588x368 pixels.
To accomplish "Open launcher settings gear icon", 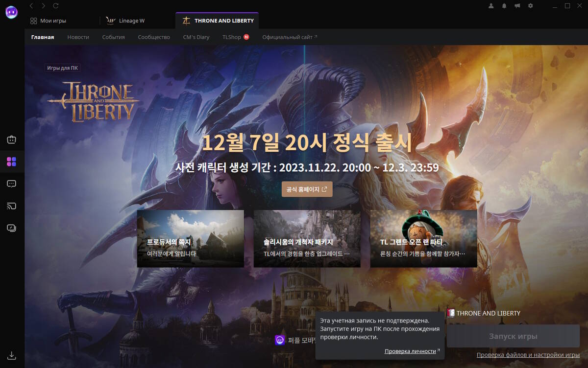I will click(x=530, y=6).
